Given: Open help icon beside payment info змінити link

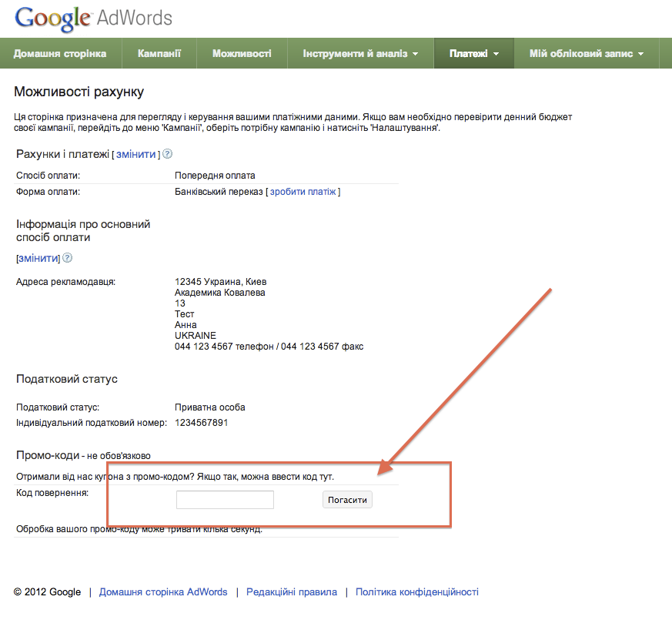Looking at the screenshot, I should [67, 258].
